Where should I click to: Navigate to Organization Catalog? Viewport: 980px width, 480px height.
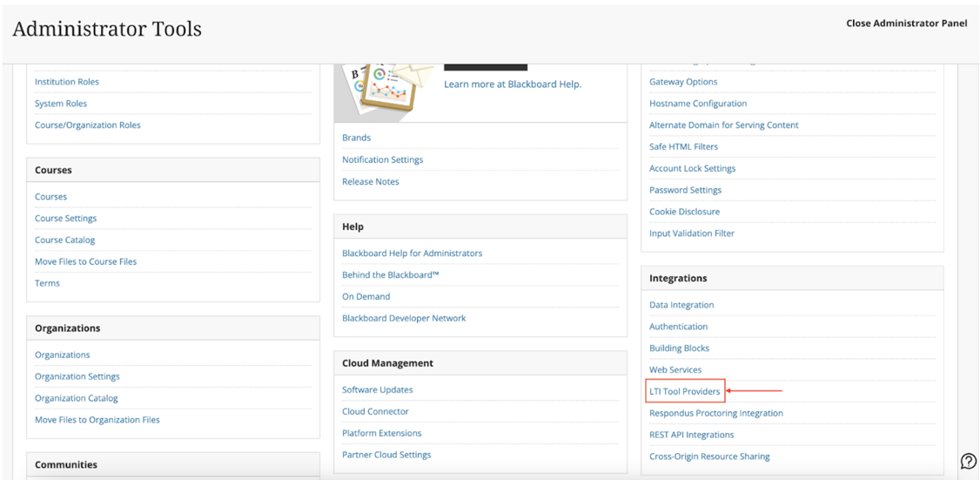(76, 398)
